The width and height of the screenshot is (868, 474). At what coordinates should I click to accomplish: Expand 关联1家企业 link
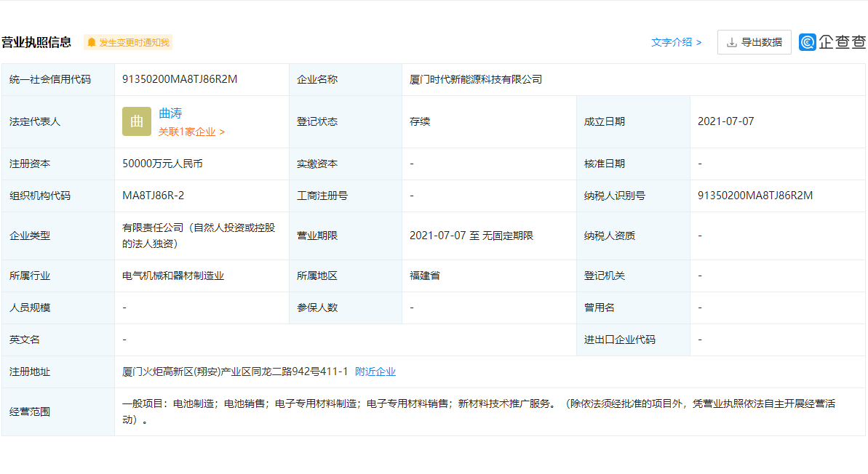(x=191, y=132)
